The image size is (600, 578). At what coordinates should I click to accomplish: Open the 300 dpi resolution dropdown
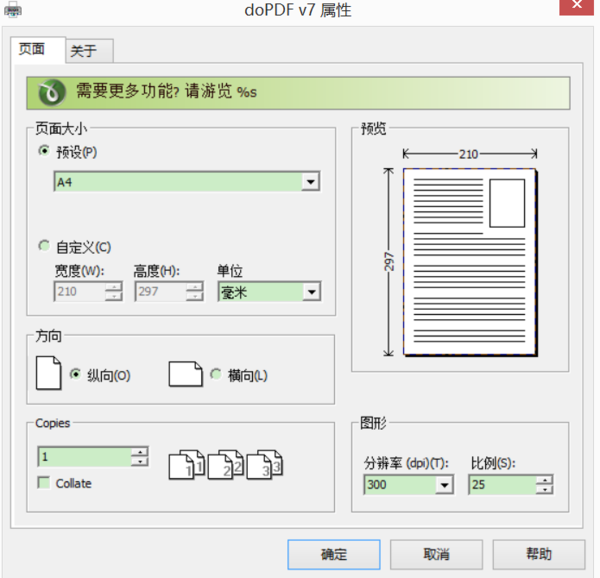click(x=444, y=485)
